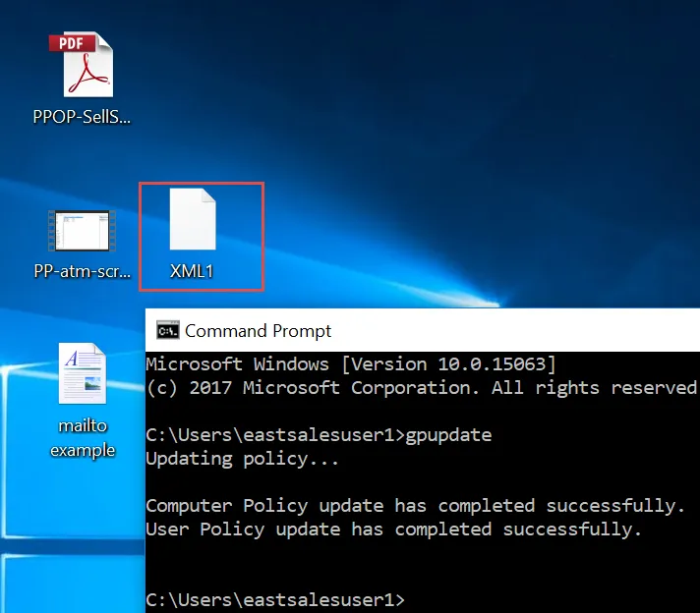Click the typed "gpupdate" command text
The height and width of the screenshot is (613, 700).
447,434
